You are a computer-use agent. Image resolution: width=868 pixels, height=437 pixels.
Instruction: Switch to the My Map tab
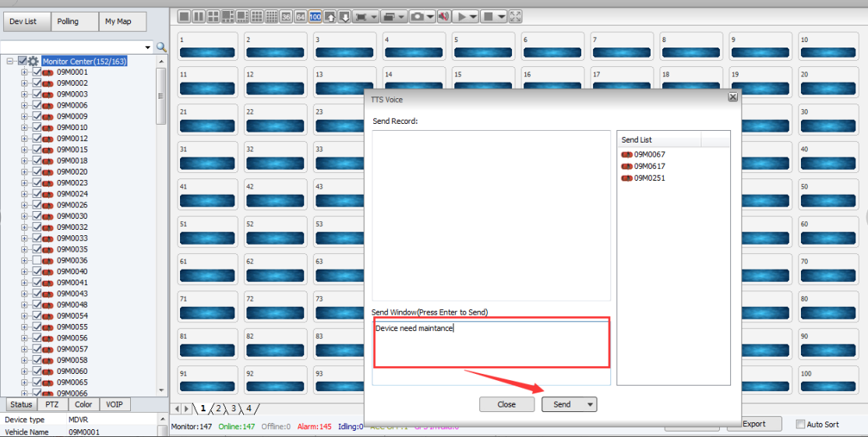[x=122, y=22]
